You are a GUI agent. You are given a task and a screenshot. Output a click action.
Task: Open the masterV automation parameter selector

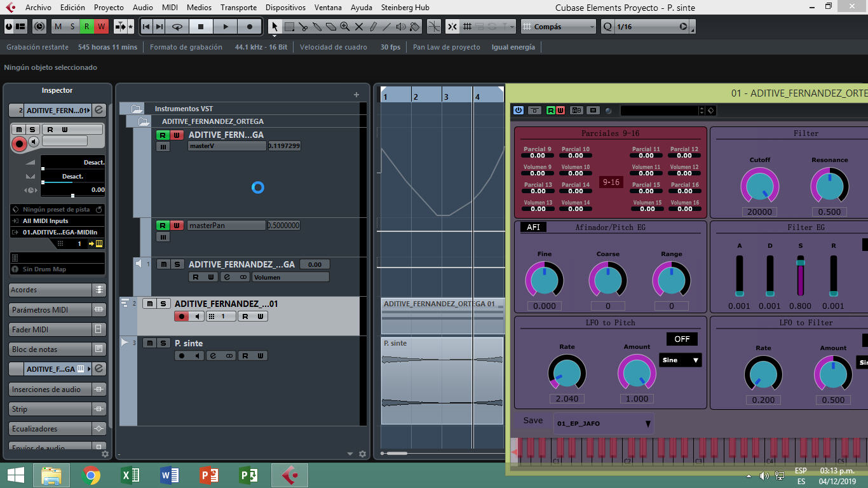[x=227, y=146]
